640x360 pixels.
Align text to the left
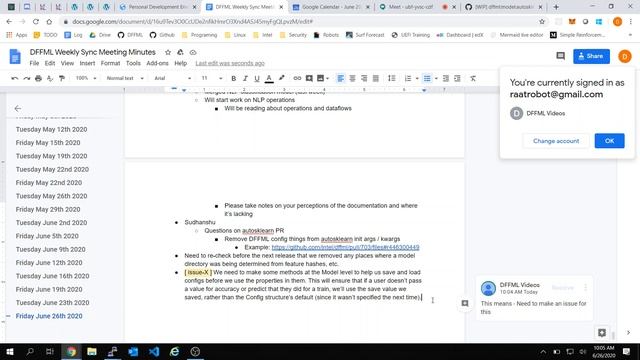(340, 78)
